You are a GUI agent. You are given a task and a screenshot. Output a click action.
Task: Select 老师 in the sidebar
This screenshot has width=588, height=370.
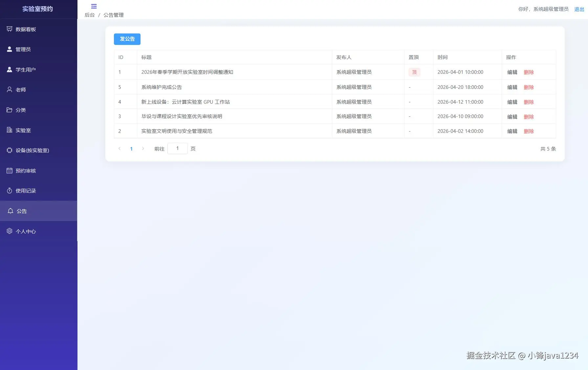[x=38, y=90]
